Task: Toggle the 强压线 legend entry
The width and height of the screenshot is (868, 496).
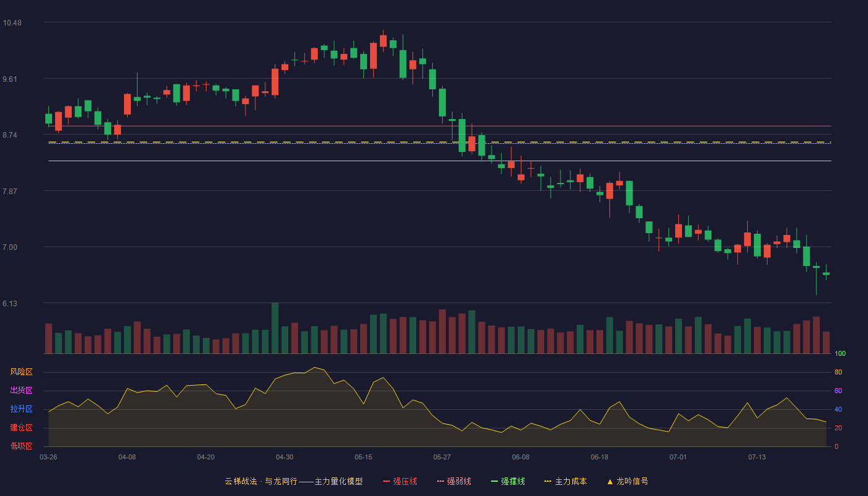Action: [400, 481]
